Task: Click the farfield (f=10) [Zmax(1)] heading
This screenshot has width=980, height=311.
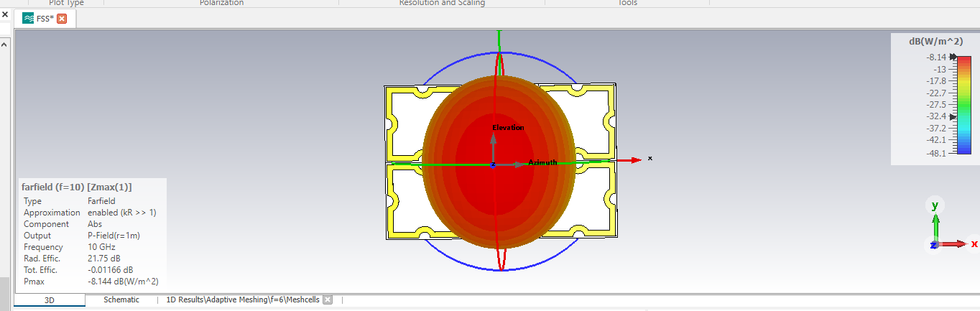Action: point(77,187)
